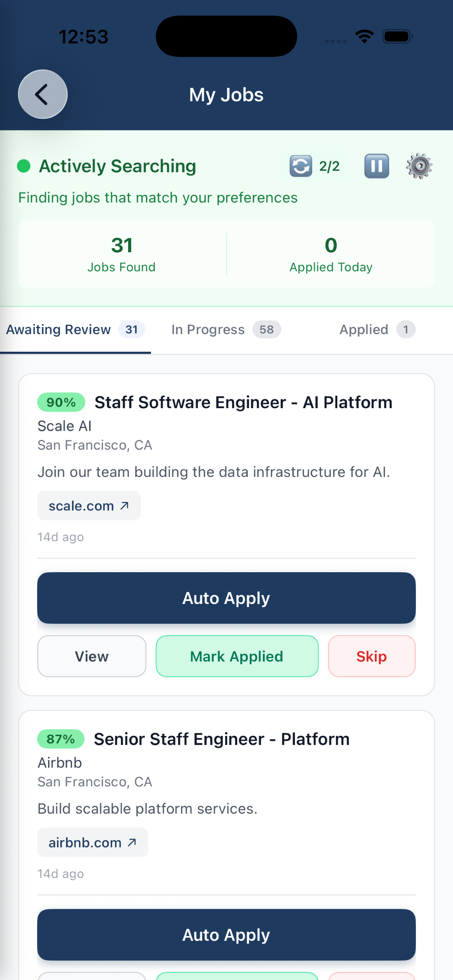Viewport: 453px width, 980px height.
Task: Open scale.com external link icon
Action: (125, 506)
